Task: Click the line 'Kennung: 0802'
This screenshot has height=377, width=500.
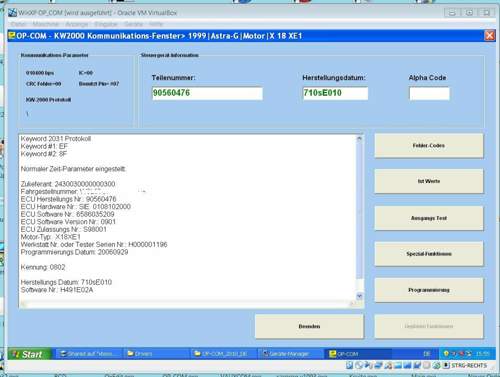Action: 43,267
